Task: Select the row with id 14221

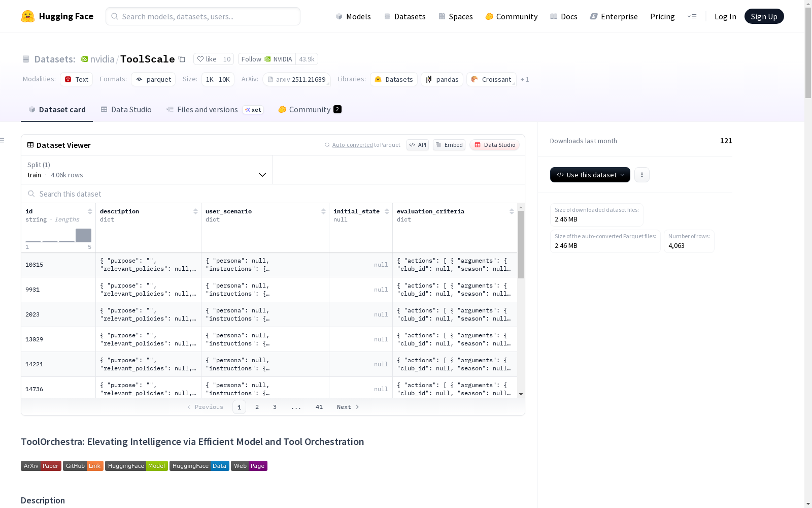Action: (269, 364)
